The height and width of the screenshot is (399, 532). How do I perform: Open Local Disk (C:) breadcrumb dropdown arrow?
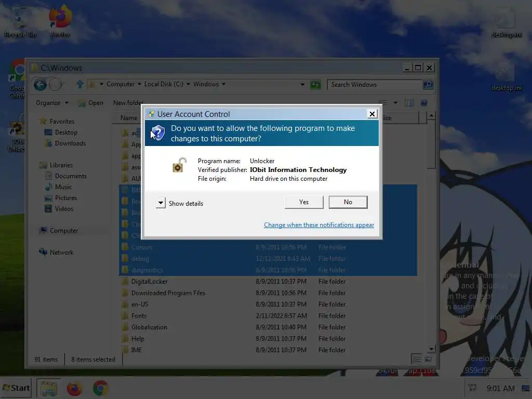(188, 84)
